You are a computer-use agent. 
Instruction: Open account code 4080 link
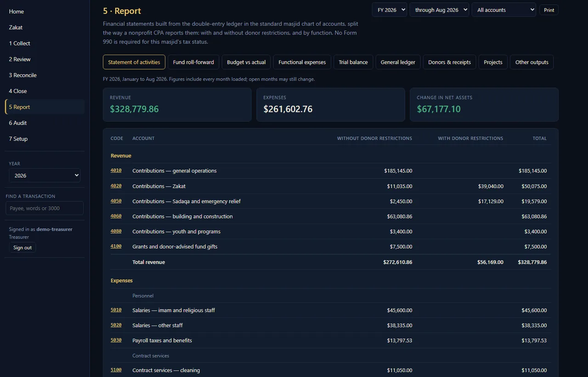[116, 231]
